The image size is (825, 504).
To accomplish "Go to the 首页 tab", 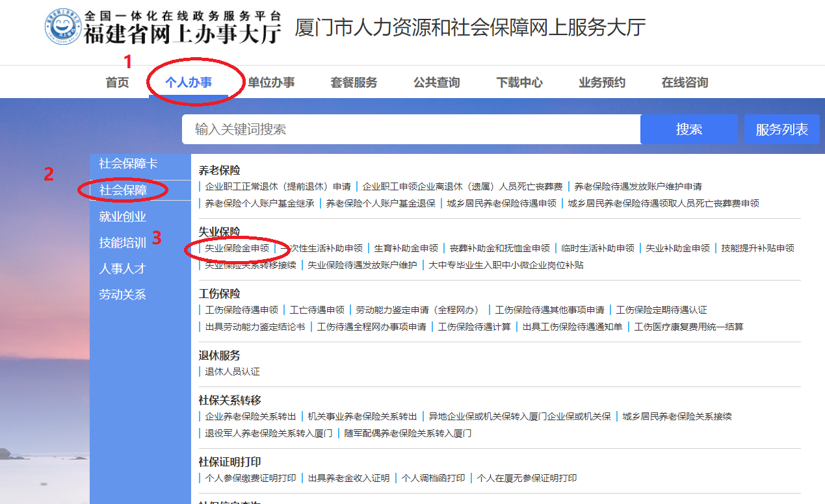I will click(x=118, y=82).
